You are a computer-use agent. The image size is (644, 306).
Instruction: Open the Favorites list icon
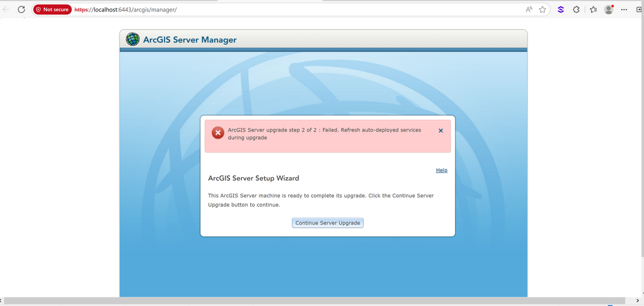coord(593,10)
